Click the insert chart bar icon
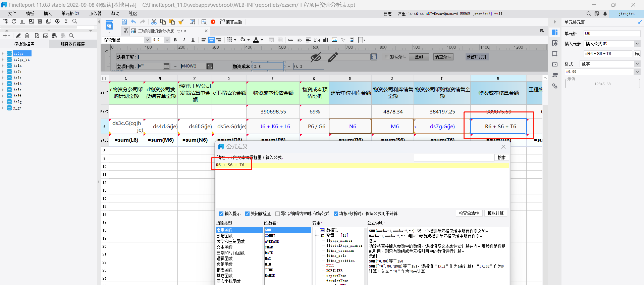This screenshot has height=285, width=644. tap(326, 40)
